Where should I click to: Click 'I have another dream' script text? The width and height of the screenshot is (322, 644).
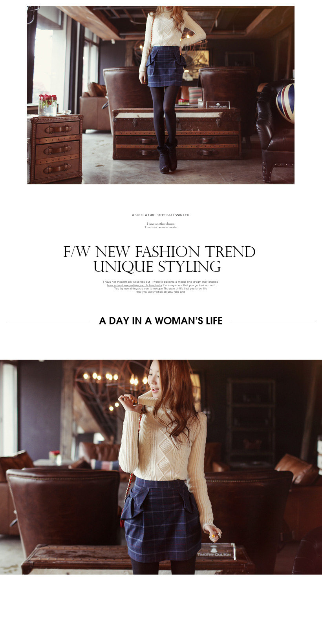tap(161, 224)
